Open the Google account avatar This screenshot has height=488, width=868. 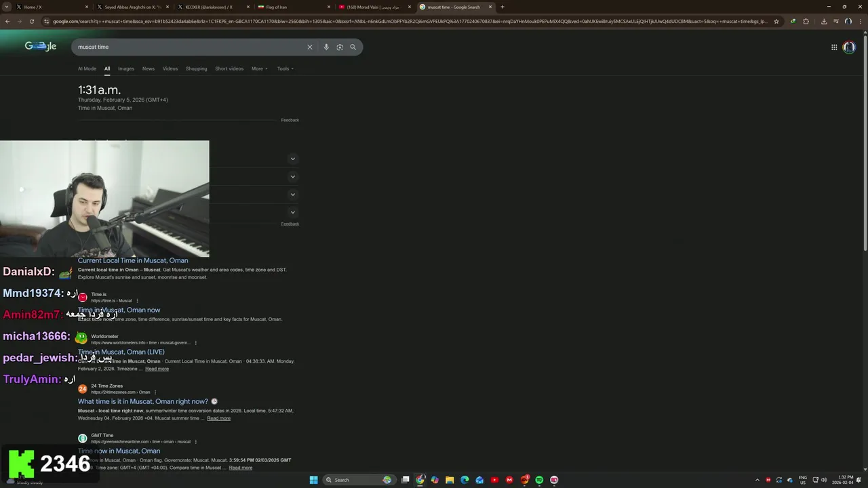click(x=849, y=47)
